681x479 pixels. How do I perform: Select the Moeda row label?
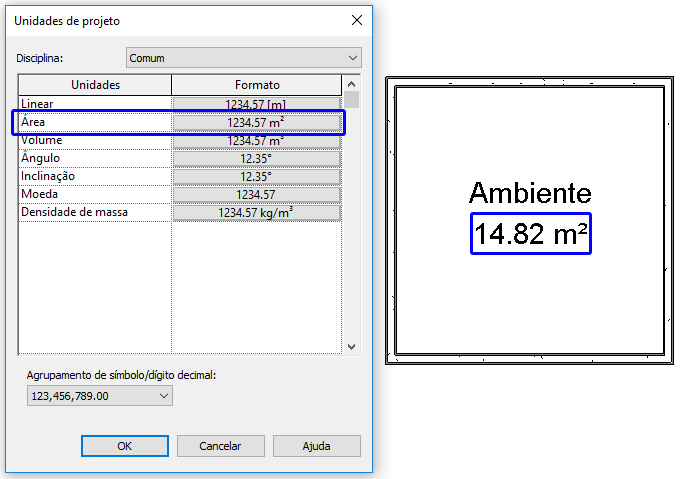(x=40, y=194)
